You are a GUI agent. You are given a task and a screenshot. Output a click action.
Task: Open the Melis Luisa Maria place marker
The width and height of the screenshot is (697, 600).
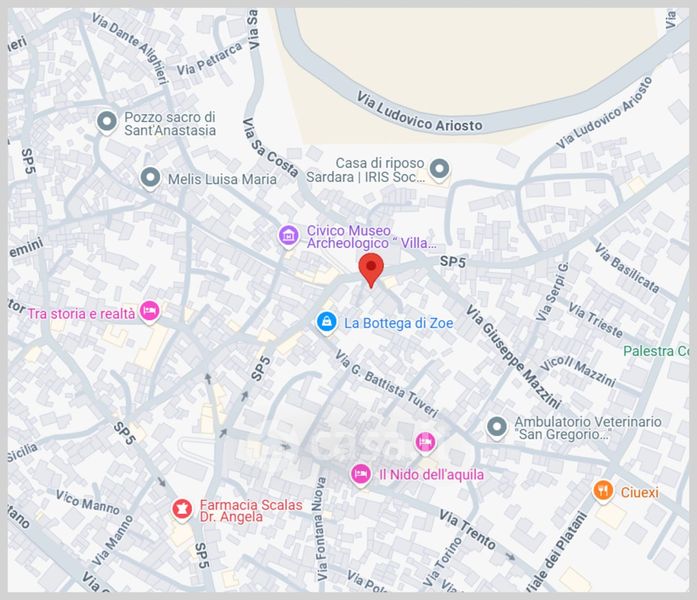click(x=150, y=178)
